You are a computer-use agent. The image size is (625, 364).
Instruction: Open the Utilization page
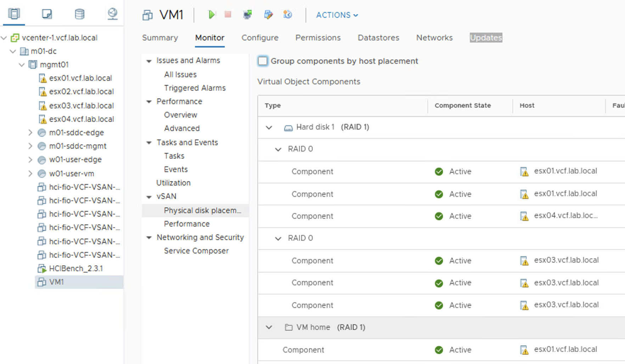(174, 183)
